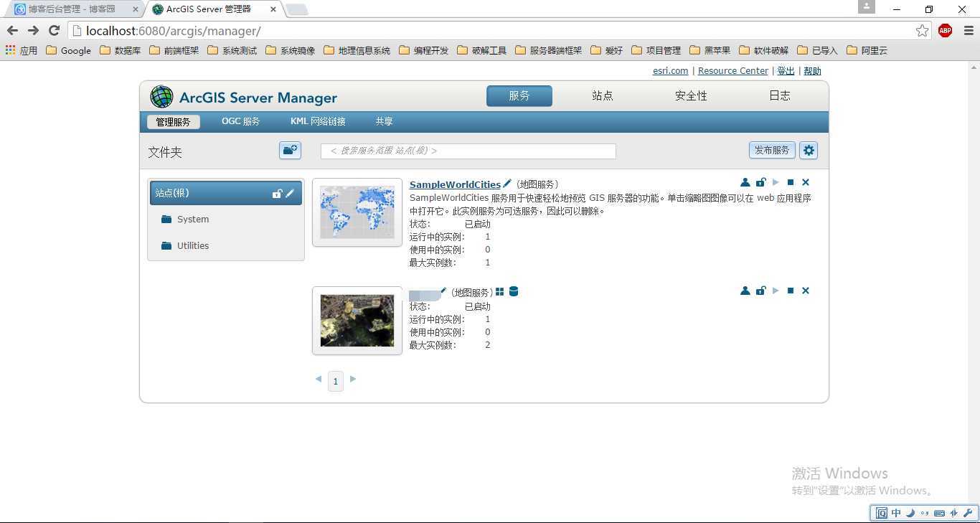This screenshot has width=980, height=523.
Task: Click the satellite imagery service thumbnail
Action: point(357,321)
